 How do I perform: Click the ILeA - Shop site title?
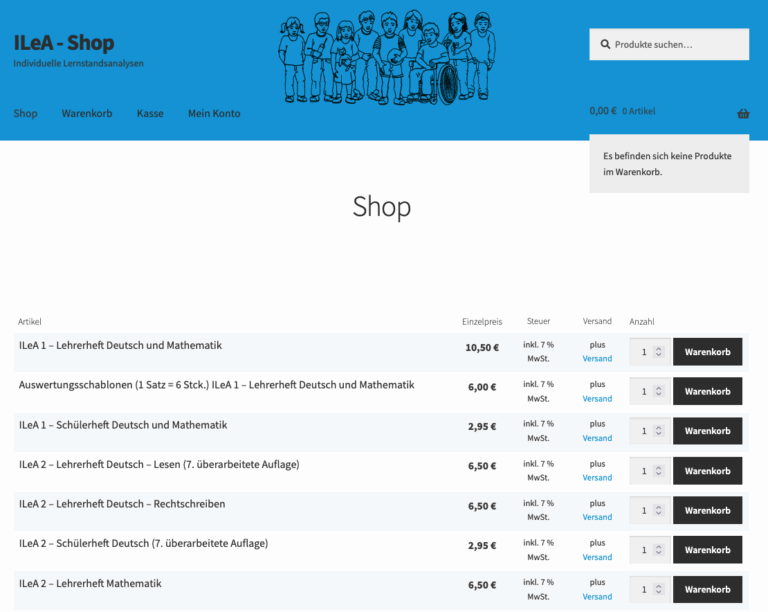point(64,43)
